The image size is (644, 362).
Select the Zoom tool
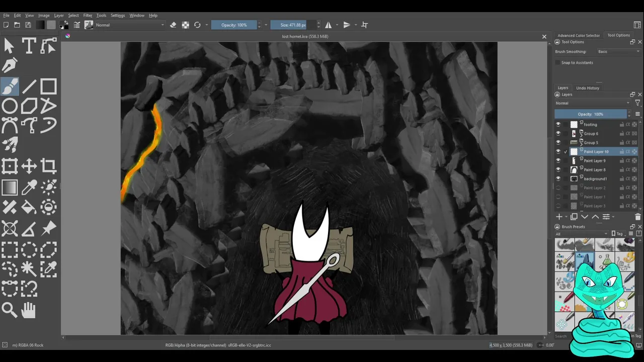tap(9, 310)
